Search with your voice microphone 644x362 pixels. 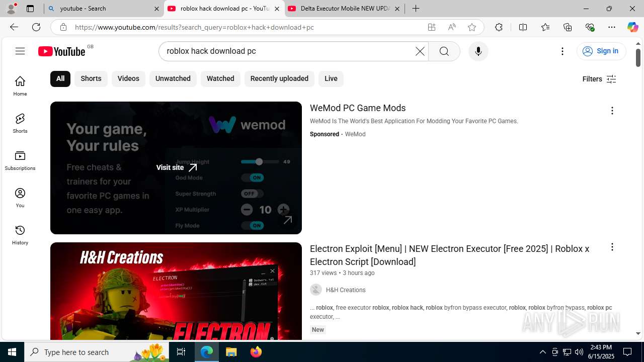pos(478,51)
